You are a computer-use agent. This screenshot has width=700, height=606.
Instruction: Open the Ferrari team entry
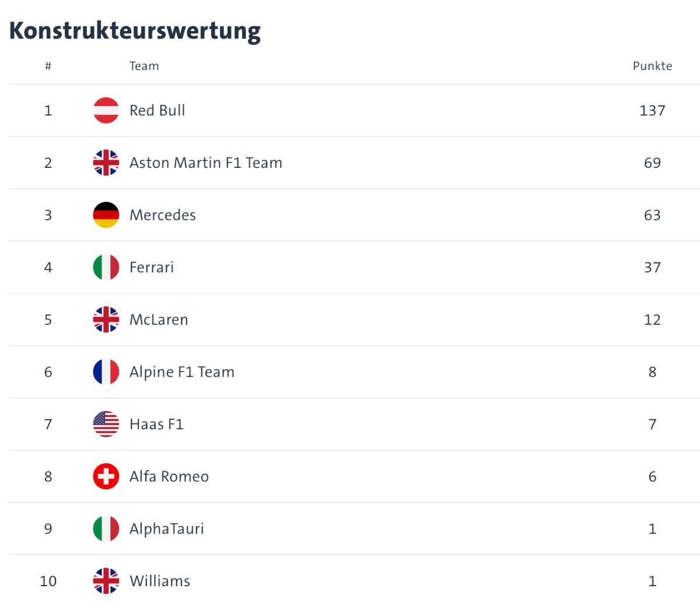pyautogui.click(x=152, y=267)
